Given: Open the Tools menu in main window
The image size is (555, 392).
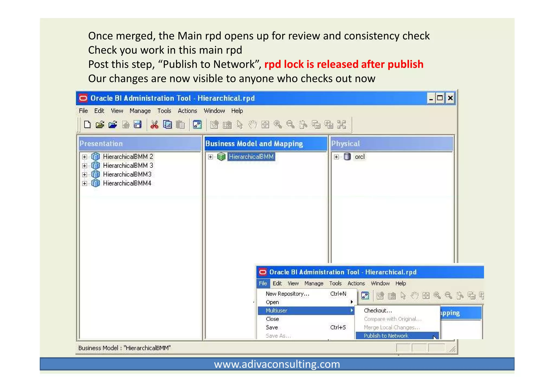Looking at the screenshot, I should 164,111.
